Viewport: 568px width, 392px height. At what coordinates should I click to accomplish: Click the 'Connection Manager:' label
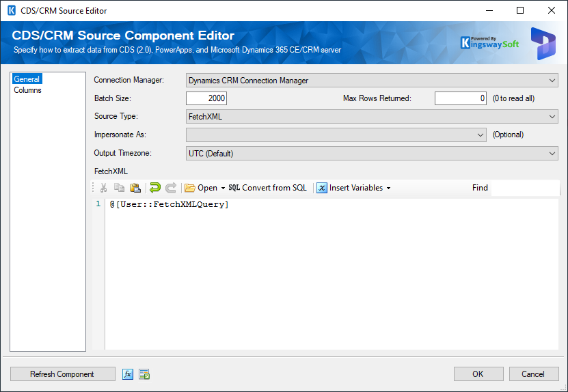[x=129, y=80]
